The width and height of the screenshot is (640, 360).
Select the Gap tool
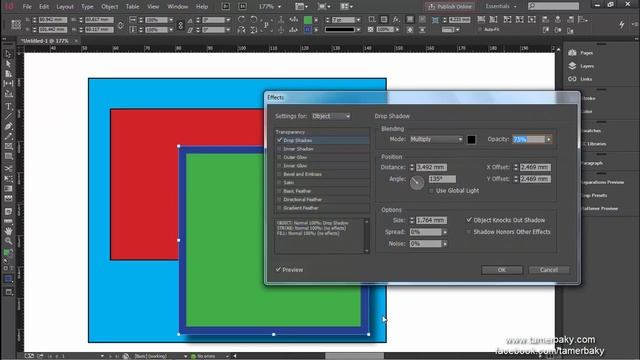[8, 84]
